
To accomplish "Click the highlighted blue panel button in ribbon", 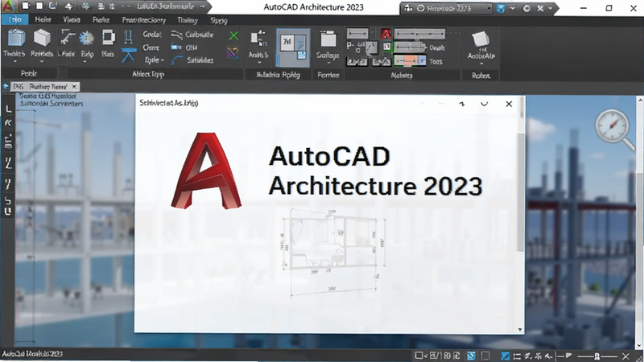I will [x=293, y=47].
